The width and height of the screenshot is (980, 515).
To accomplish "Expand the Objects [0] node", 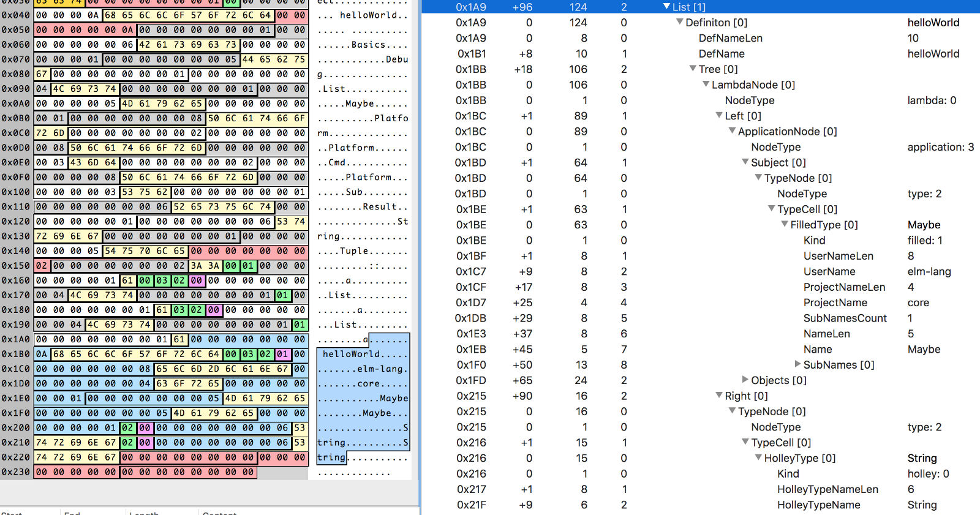I will tap(745, 380).
